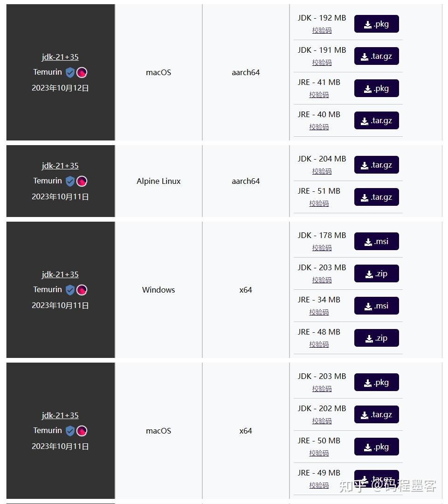Click pink Adoptium icon in macOS aarch64 row
The width and height of the screenshot is (448, 504).
(82, 72)
